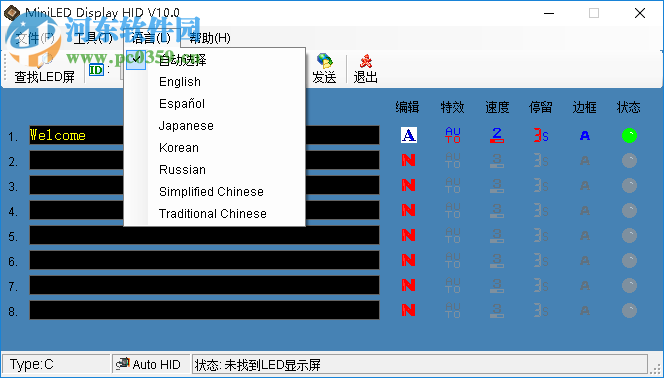Viewport: 664px width, 378px height.
Task: Click the greyed effect icon in row 6
Action: [x=453, y=260]
